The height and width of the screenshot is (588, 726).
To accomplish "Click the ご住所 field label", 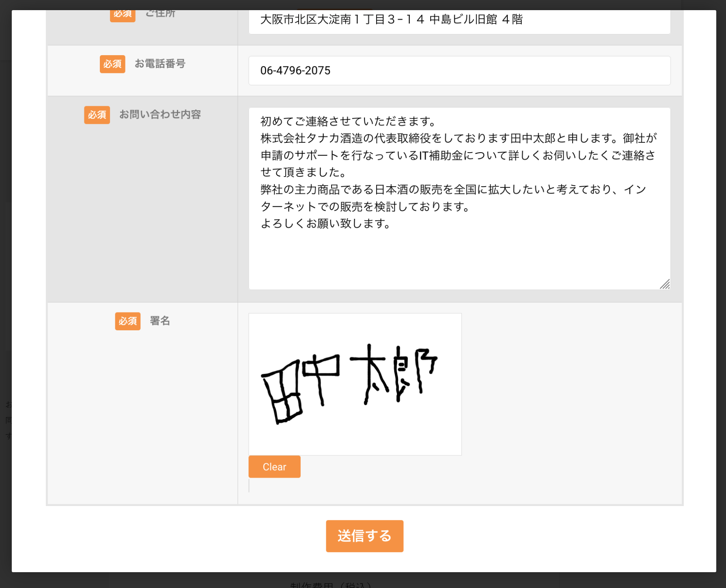I will 160,14.
